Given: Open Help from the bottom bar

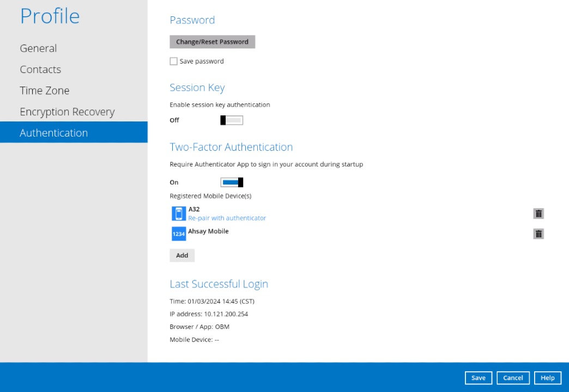Looking at the screenshot, I should coord(548,378).
